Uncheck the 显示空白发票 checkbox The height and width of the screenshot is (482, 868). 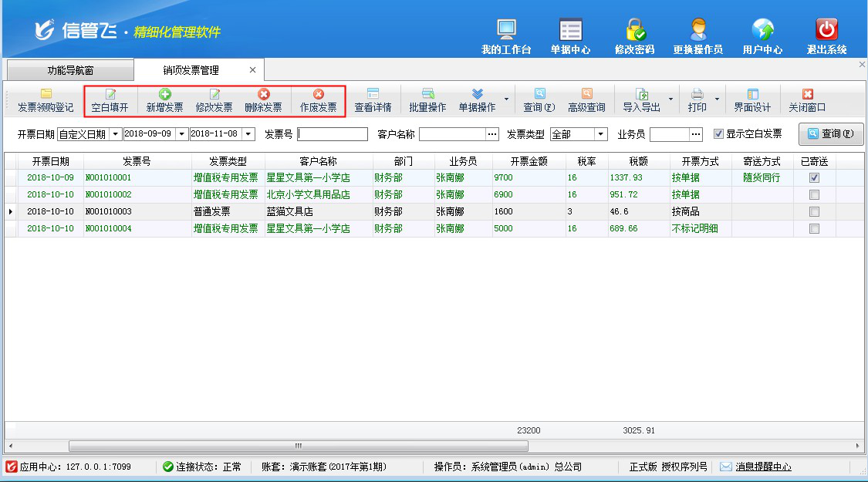pos(718,134)
